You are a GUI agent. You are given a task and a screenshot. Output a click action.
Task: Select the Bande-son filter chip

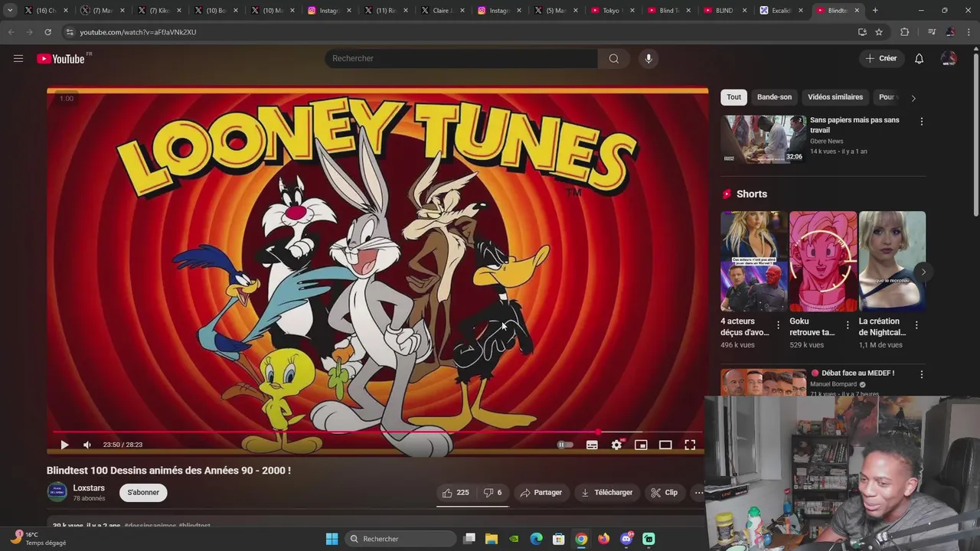tap(774, 97)
